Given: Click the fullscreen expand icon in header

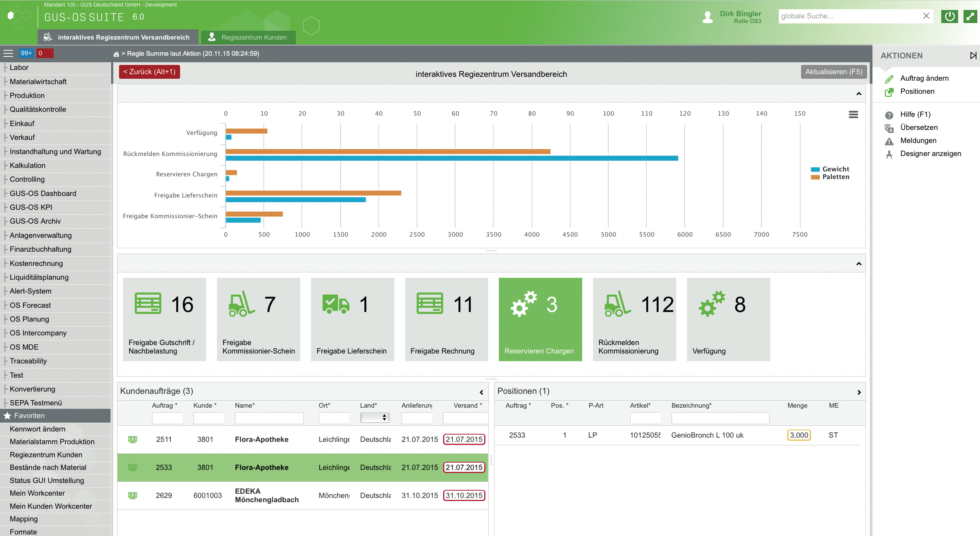Looking at the screenshot, I should 970,17.
